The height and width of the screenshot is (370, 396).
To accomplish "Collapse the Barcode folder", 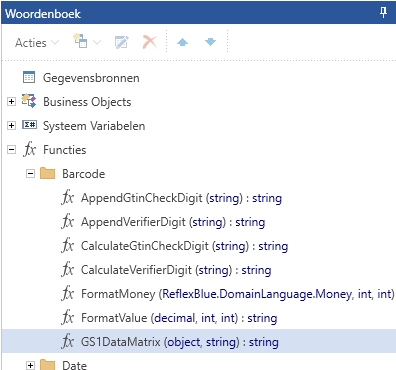I will (x=30, y=173).
